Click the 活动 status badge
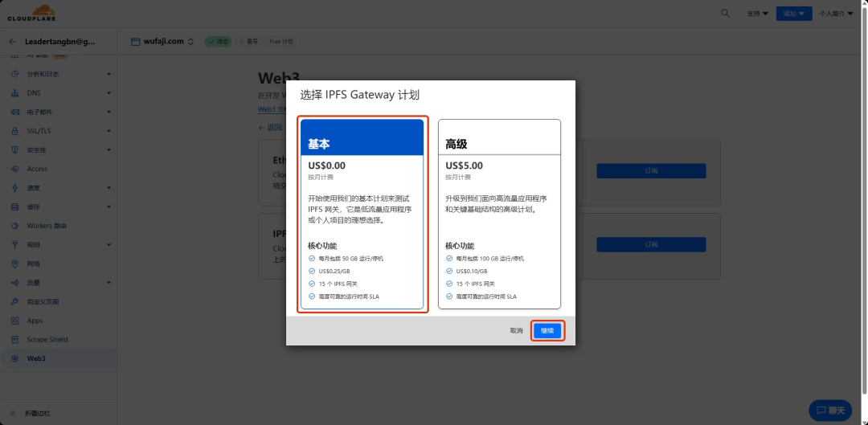This screenshot has height=425, width=868. coord(219,42)
